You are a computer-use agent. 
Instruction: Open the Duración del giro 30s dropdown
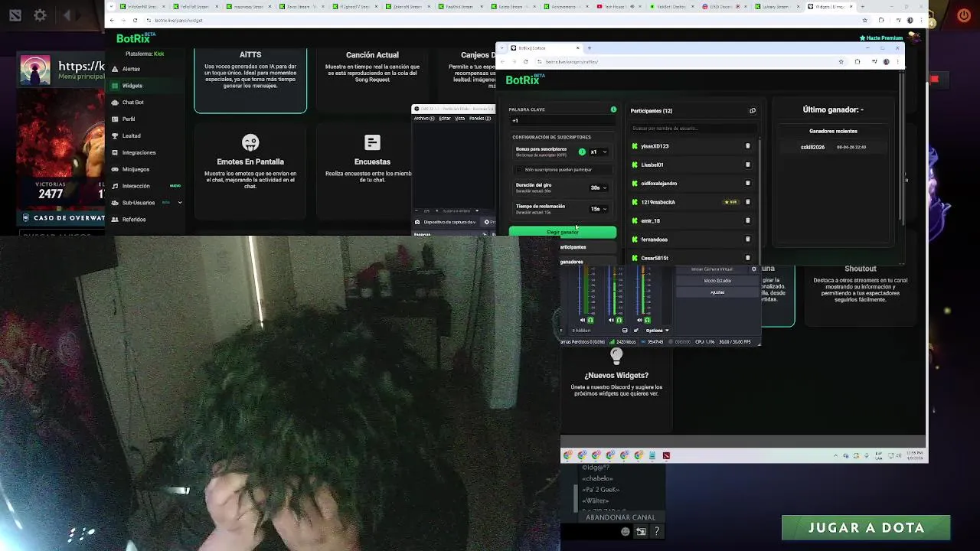coord(598,187)
